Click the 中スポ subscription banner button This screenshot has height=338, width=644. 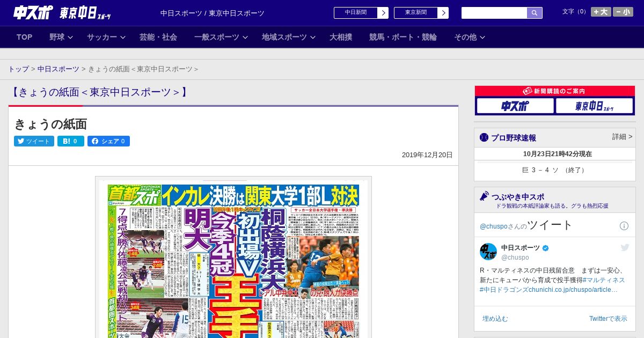[x=515, y=106]
